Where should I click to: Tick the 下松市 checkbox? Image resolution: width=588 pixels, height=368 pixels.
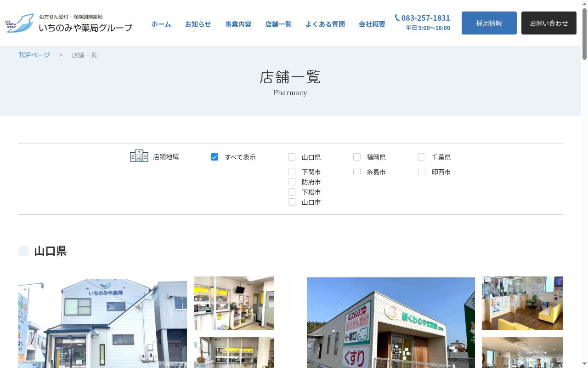click(x=292, y=192)
